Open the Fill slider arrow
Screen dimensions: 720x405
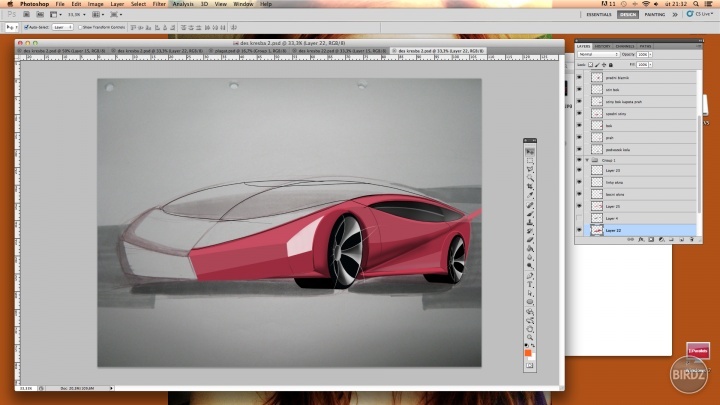click(x=651, y=65)
